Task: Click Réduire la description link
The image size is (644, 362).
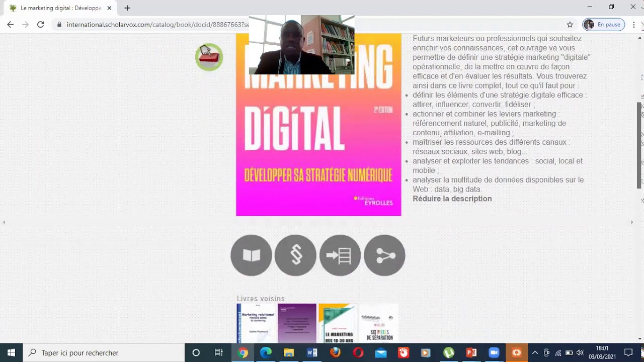Action: click(452, 199)
